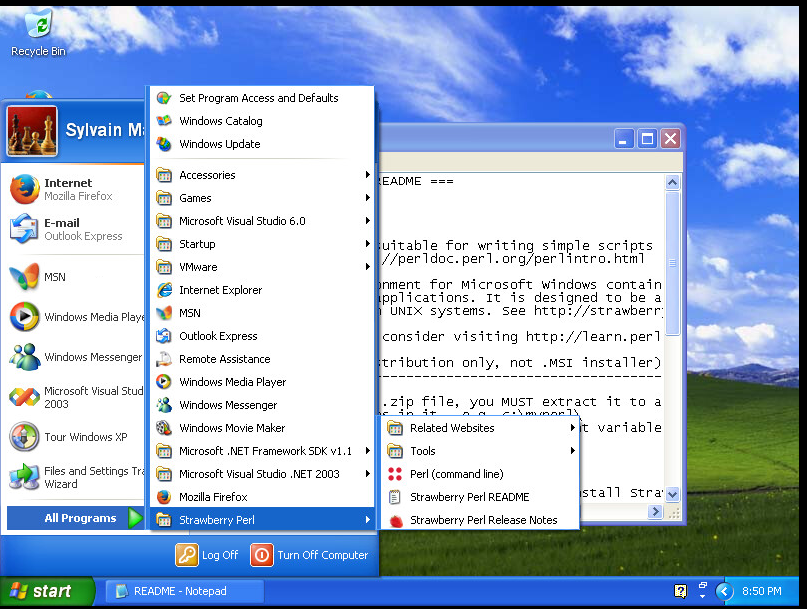Click the Notepad vertical scrollbar down arrow
This screenshot has width=807, height=609.
[x=672, y=494]
